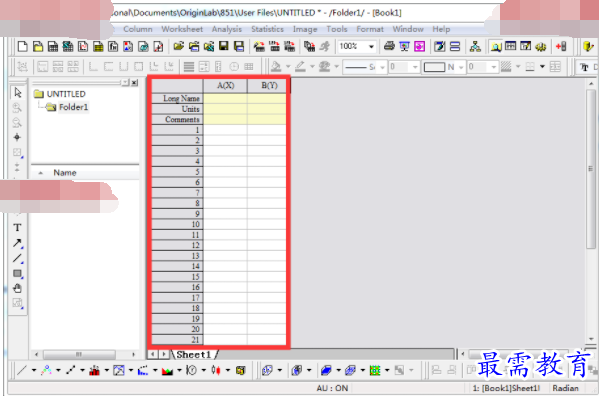Expand the line plot type dropdown arrow
This screenshot has height=396, width=599.
click(x=34, y=370)
